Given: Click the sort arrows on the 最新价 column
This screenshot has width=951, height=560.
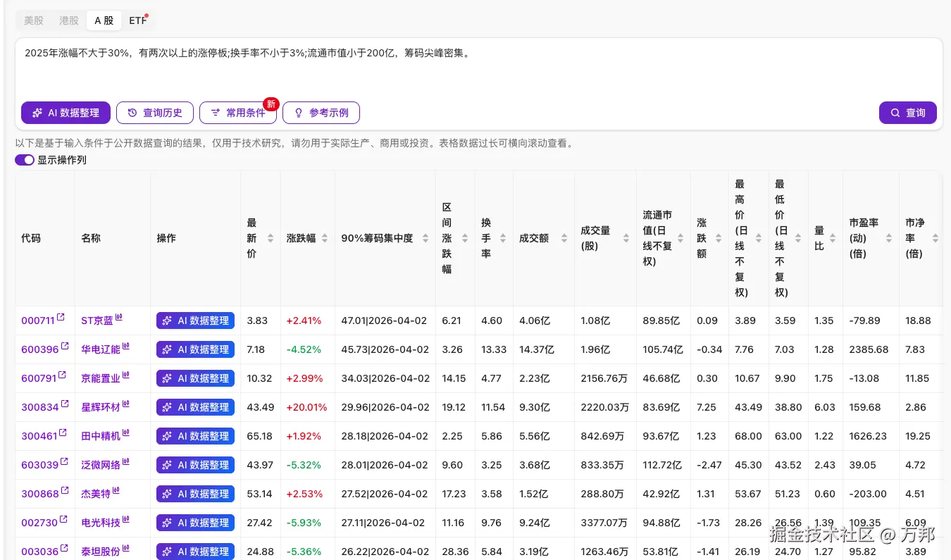Looking at the screenshot, I should pyautogui.click(x=271, y=237).
